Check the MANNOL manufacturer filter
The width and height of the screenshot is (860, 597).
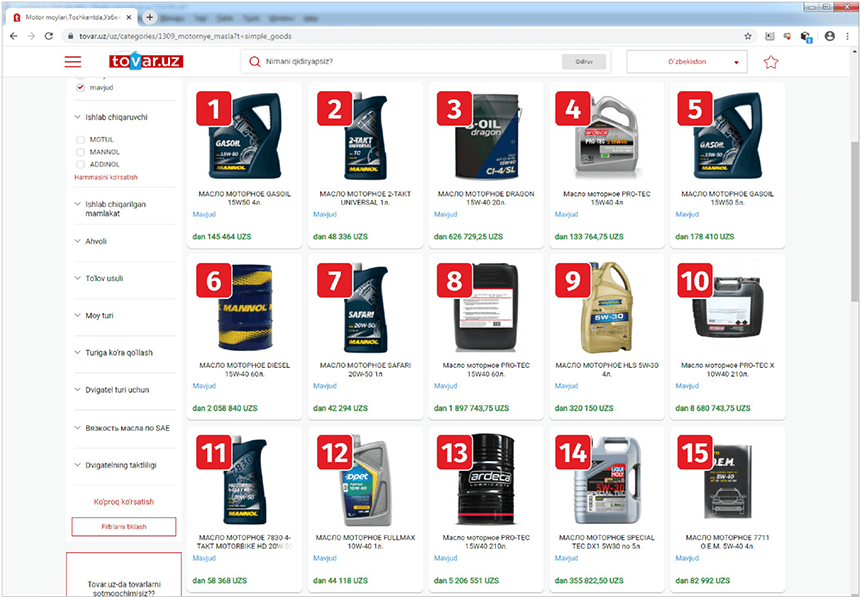[81, 152]
